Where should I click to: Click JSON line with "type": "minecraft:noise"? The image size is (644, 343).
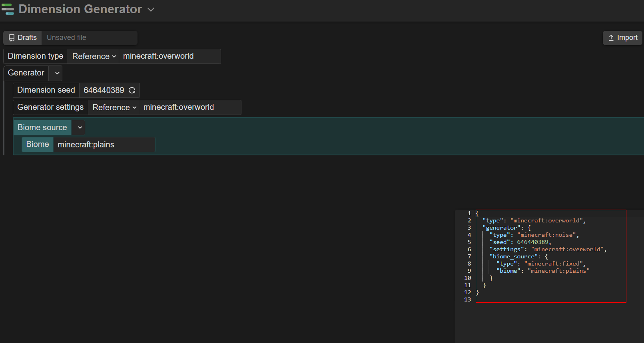tap(534, 235)
